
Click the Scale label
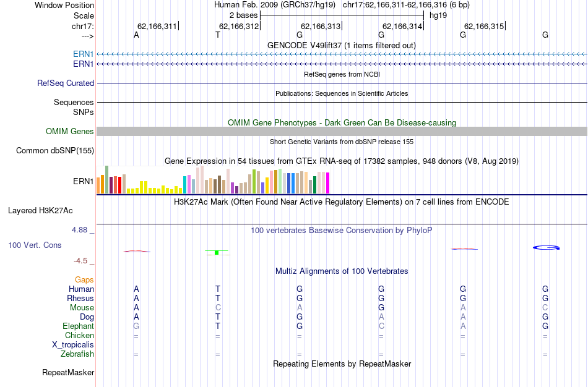pyautogui.click(x=84, y=15)
